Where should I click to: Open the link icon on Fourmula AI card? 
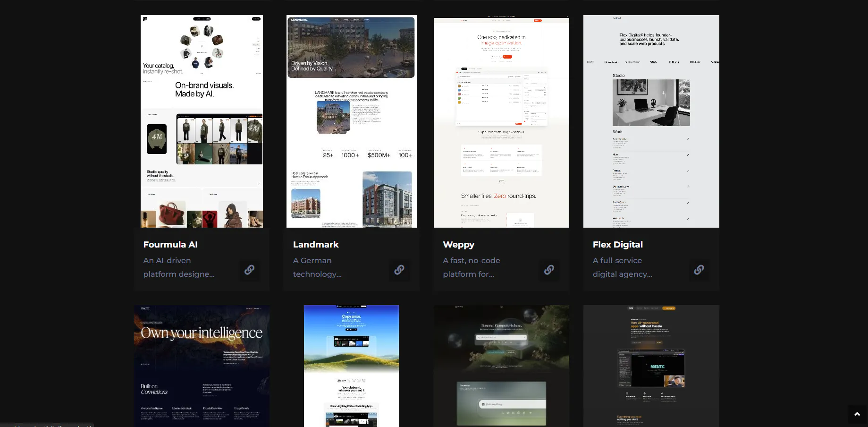(x=249, y=270)
